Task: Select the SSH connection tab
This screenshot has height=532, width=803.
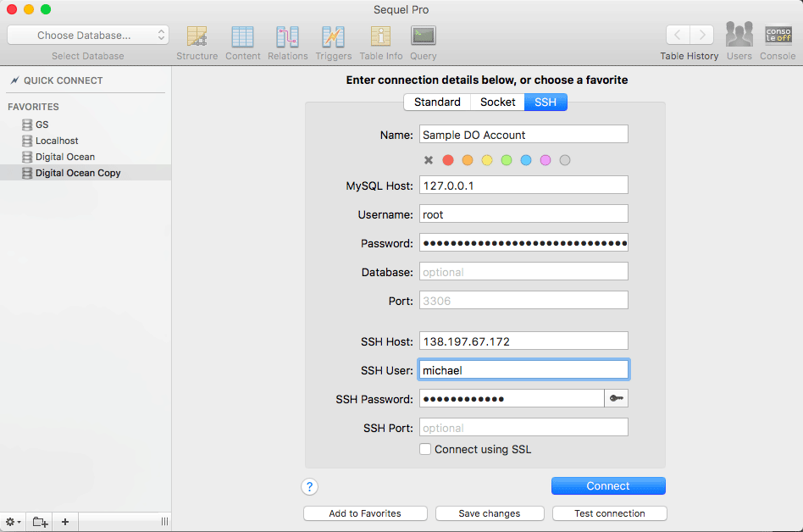Action: point(545,102)
